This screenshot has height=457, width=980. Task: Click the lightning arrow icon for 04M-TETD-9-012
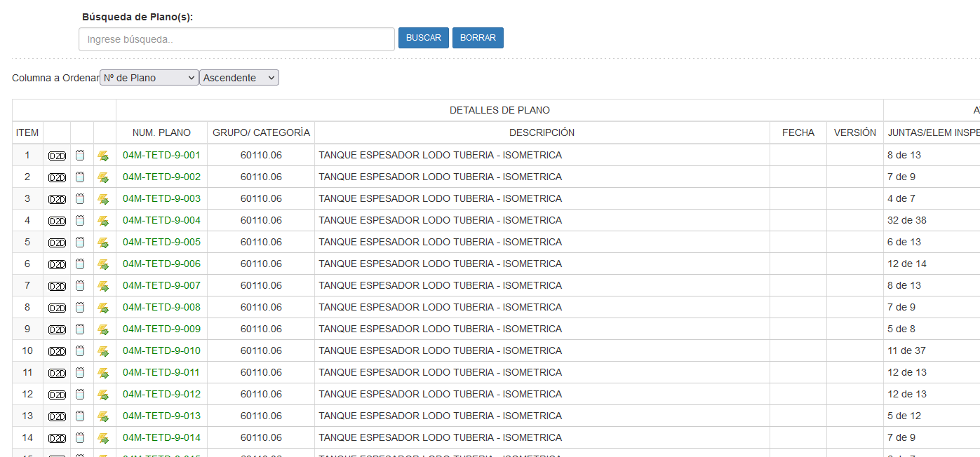pos(103,395)
